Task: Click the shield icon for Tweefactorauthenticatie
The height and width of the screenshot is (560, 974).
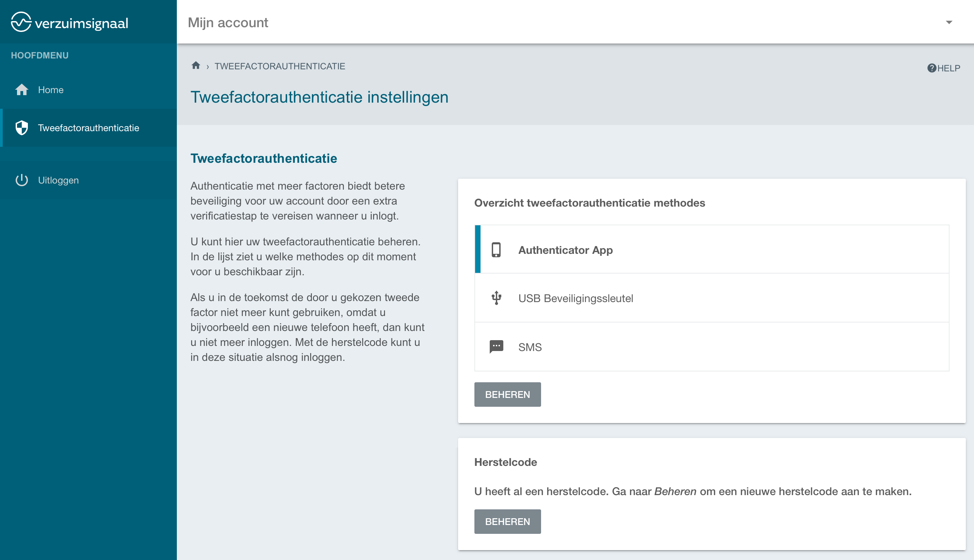Action: point(21,128)
